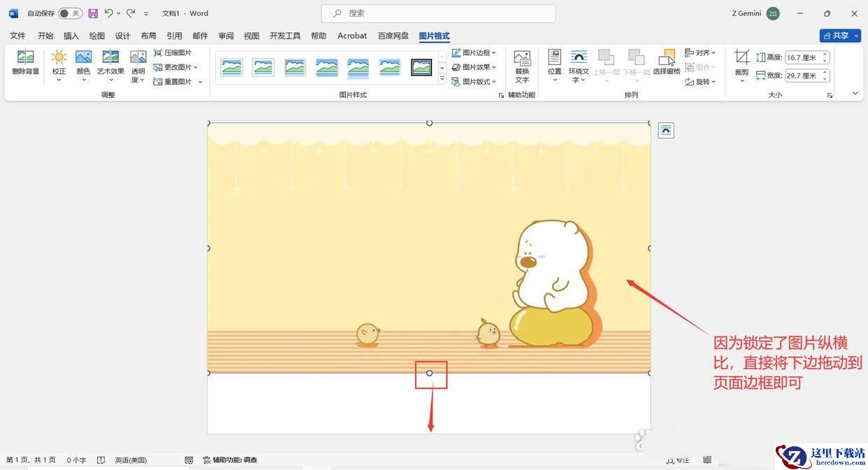Switch to the 视图 view tab
Screen dimensions: 868x470
[x=252, y=36]
